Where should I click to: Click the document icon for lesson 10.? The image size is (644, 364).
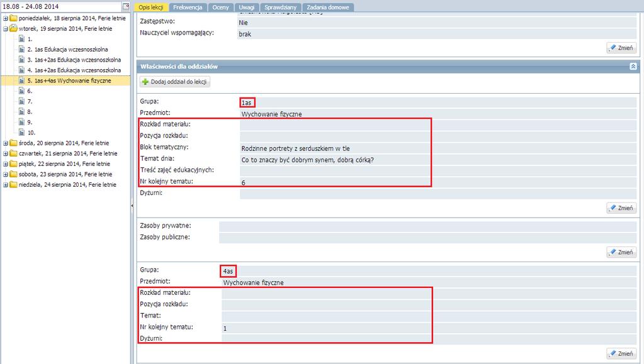pyautogui.click(x=22, y=132)
